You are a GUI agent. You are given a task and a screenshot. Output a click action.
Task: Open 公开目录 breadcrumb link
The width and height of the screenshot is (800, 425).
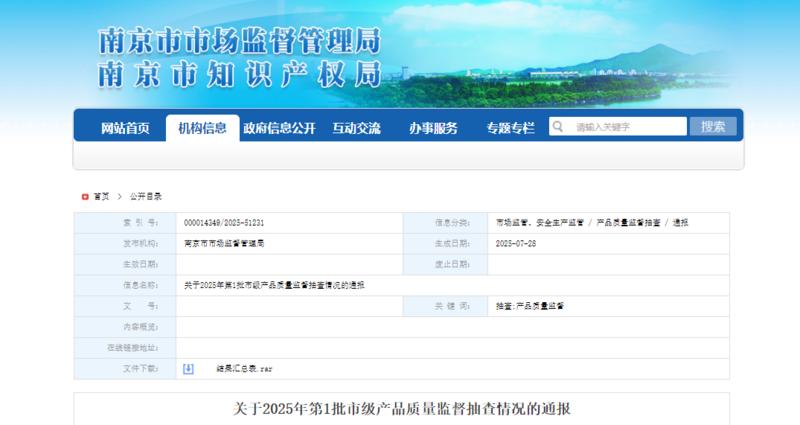point(145,196)
